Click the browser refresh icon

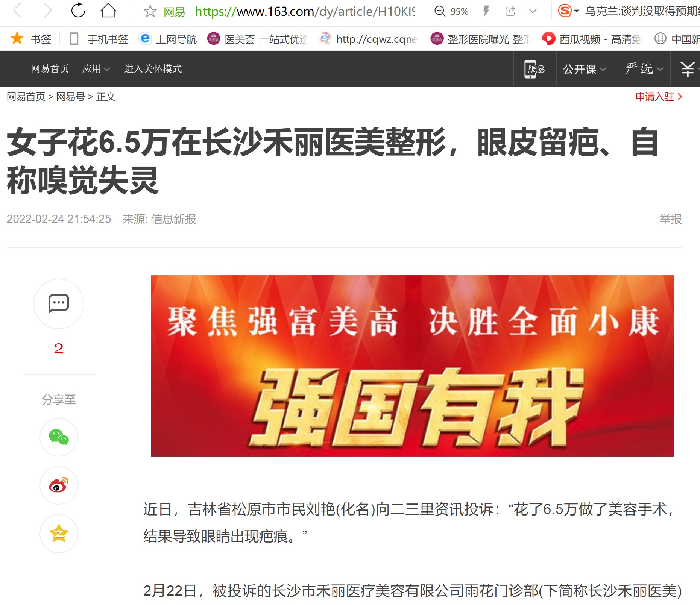click(x=78, y=11)
